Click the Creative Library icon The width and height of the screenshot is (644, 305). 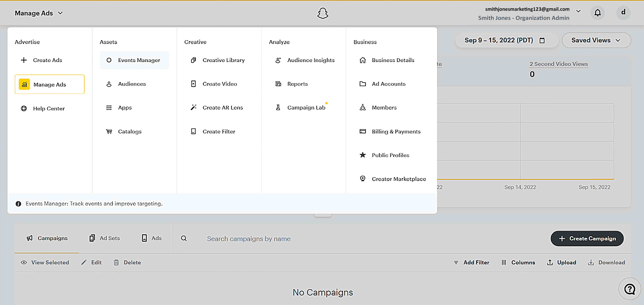[193, 60]
